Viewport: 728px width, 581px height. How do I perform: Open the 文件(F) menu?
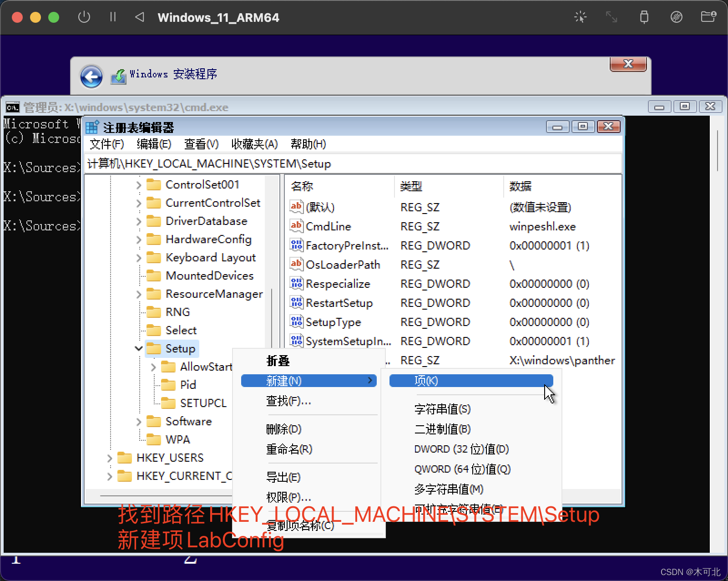107,144
